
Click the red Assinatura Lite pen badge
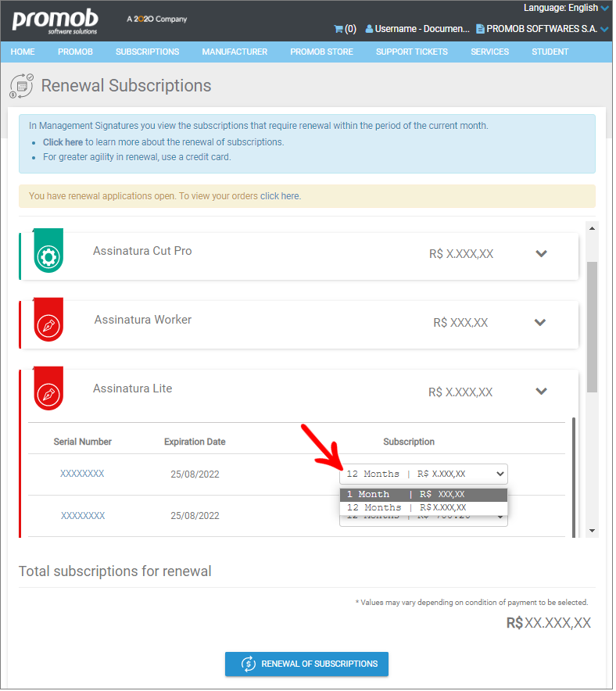coord(48,389)
